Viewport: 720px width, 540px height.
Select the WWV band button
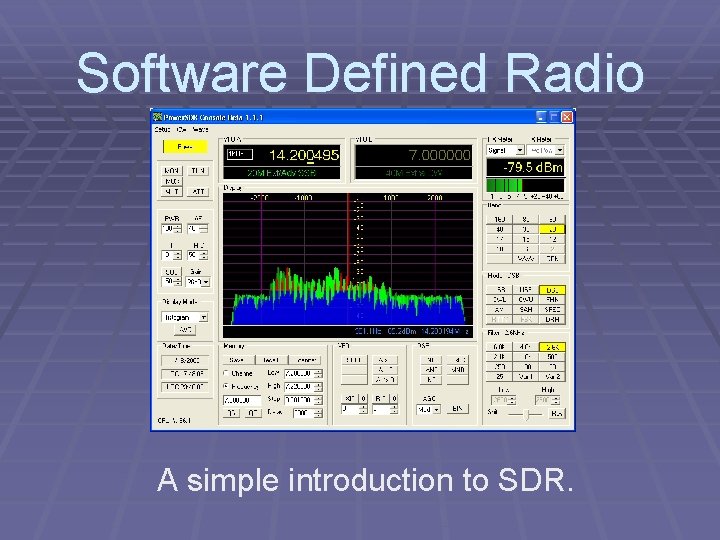pyautogui.click(x=526, y=259)
